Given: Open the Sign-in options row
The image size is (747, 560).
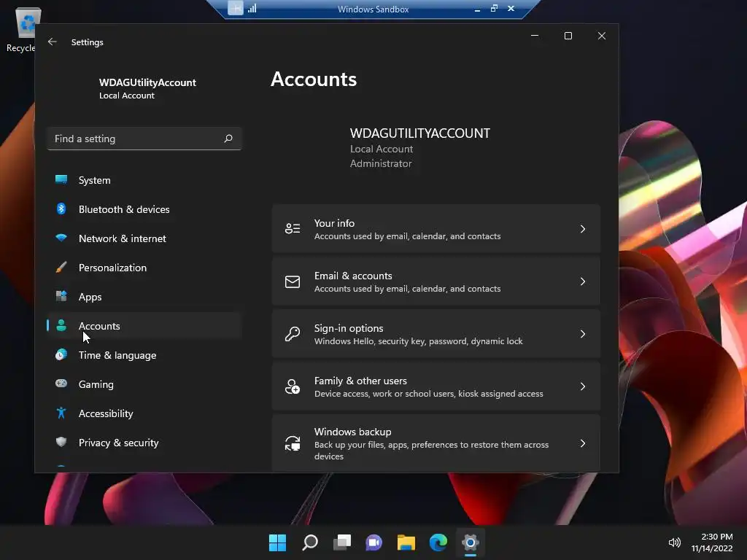Looking at the screenshot, I should coord(436,334).
